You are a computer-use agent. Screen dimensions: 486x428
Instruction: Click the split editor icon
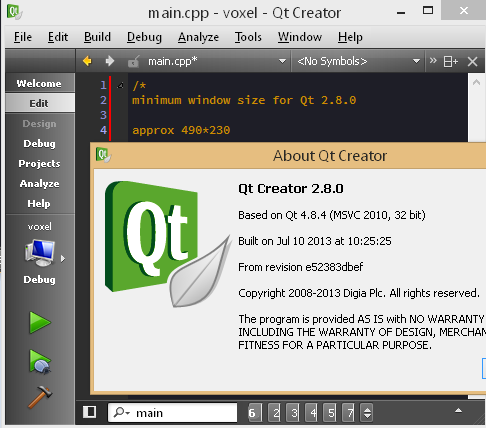click(450, 62)
